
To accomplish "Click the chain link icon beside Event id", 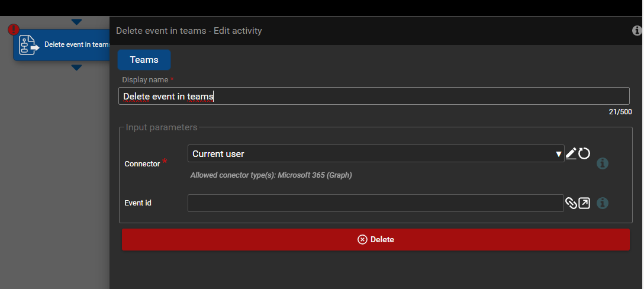I will click(x=571, y=203).
